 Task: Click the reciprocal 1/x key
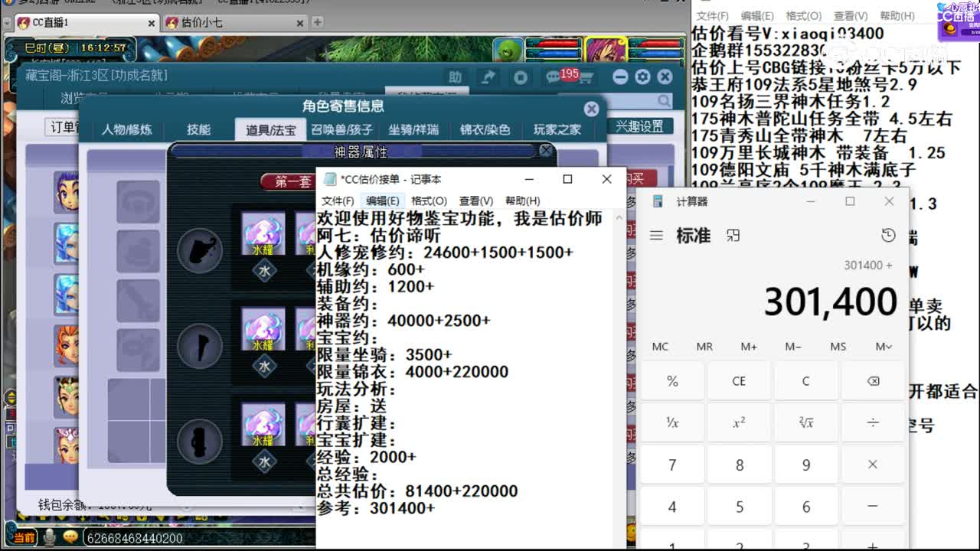[672, 422]
